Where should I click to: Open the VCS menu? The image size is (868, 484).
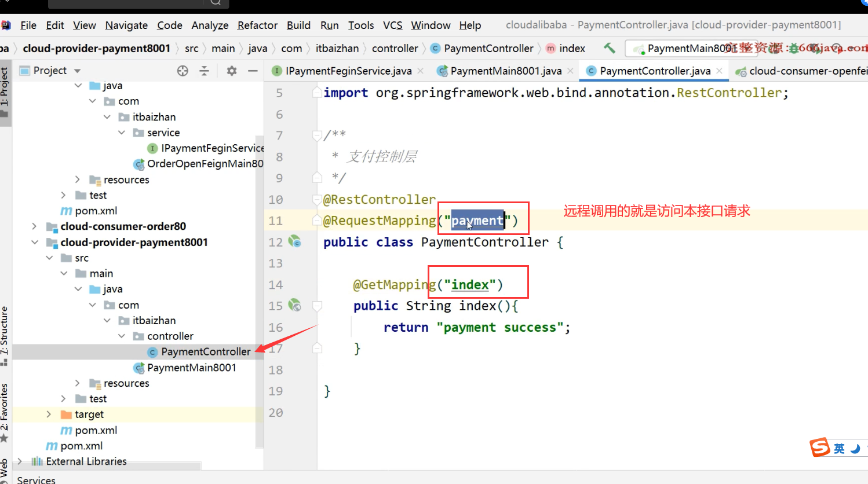click(392, 25)
